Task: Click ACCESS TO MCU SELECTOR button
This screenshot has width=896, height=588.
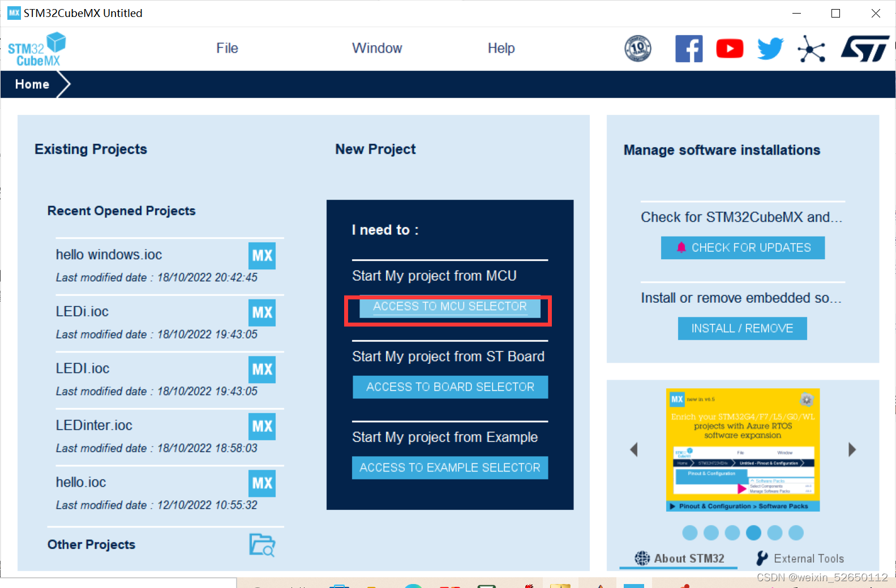Action: [450, 307]
